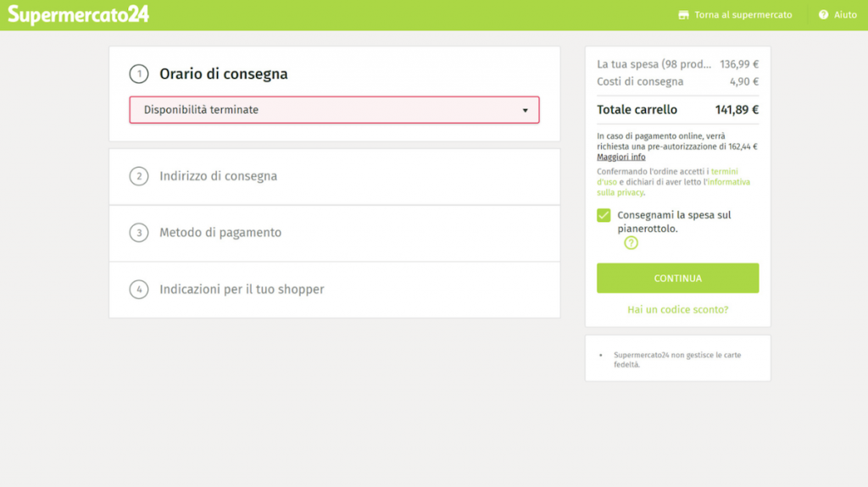The height and width of the screenshot is (487, 868).
Task: Expand the Indirizzo di consegna section
Action: [x=218, y=176]
